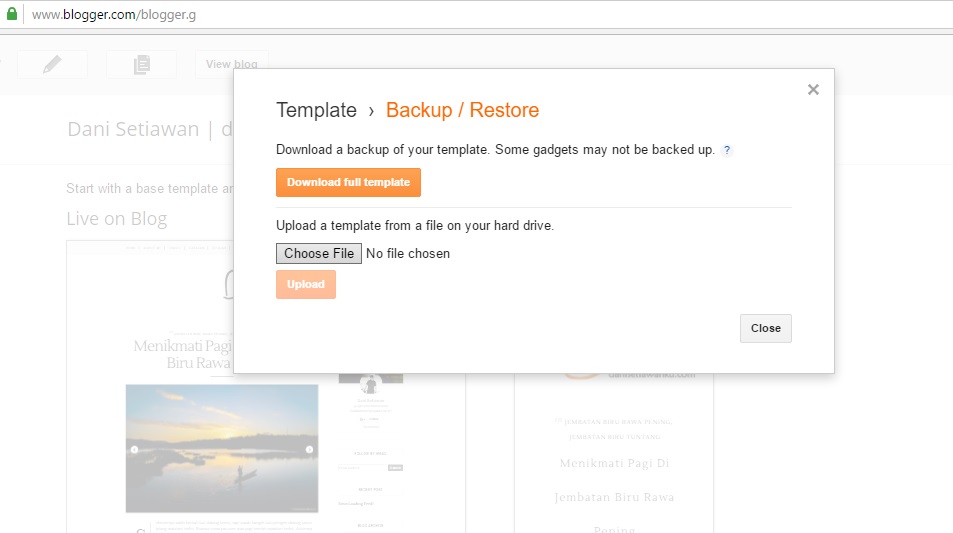This screenshot has height=533, width=953.
Task: Open the Choose File picker
Action: (319, 253)
